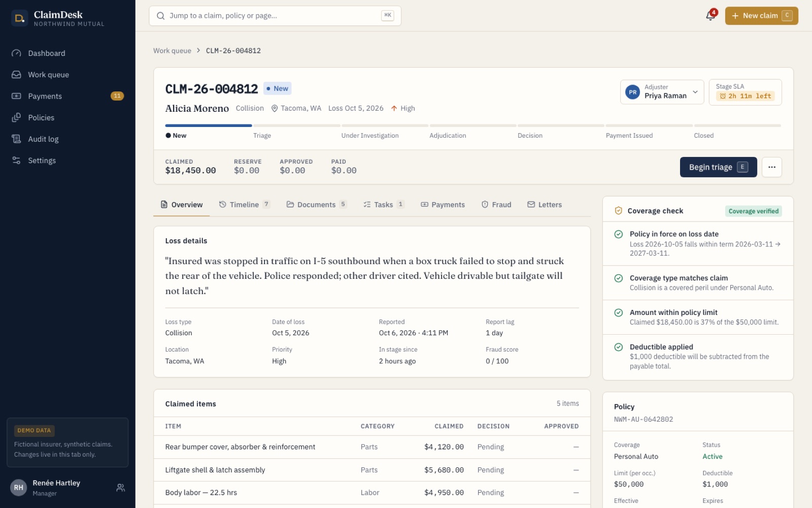Open the Fraud tab
812x508 pixels.
point(496,205)
